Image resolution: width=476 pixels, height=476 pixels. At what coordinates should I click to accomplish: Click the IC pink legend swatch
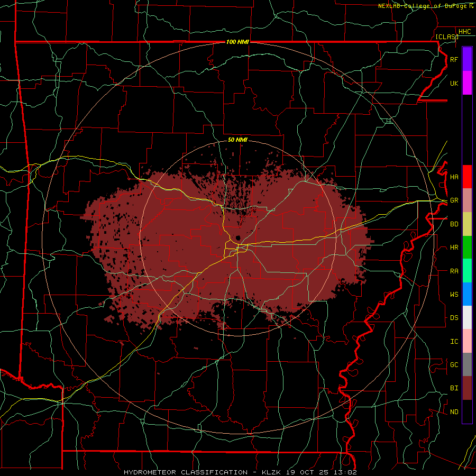[467, 341]
